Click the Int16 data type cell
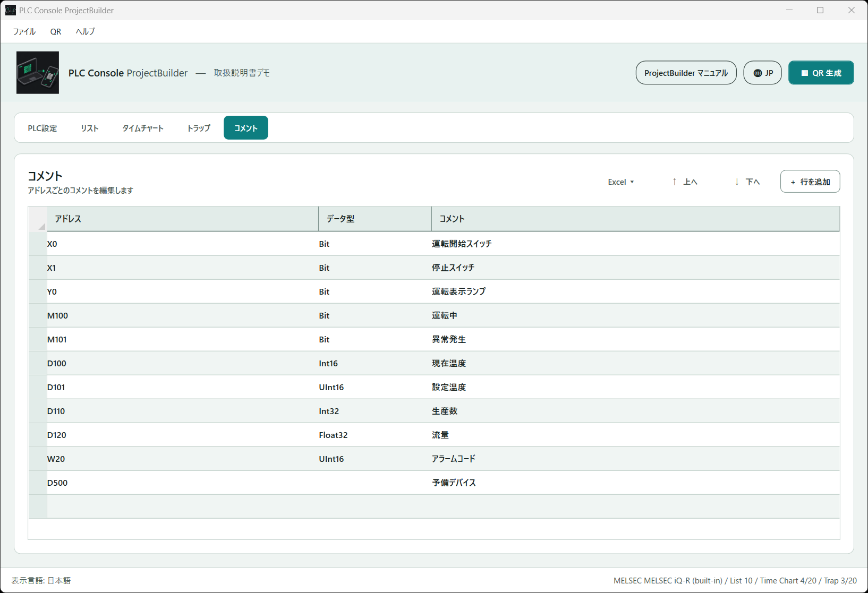The width and height of the screenshot is (868, 593). click(375, 363)
